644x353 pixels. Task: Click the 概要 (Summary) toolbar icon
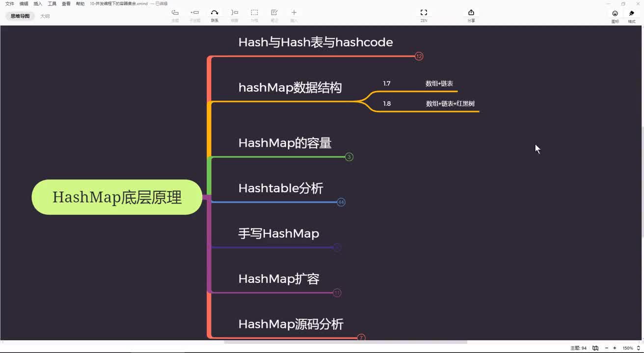click(235, 13)
